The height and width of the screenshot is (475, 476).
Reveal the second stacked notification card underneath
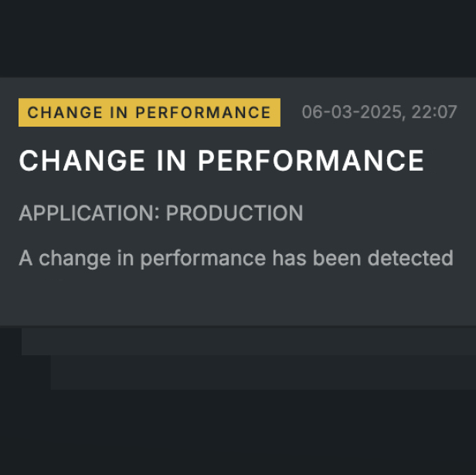[x=247, y=341]
